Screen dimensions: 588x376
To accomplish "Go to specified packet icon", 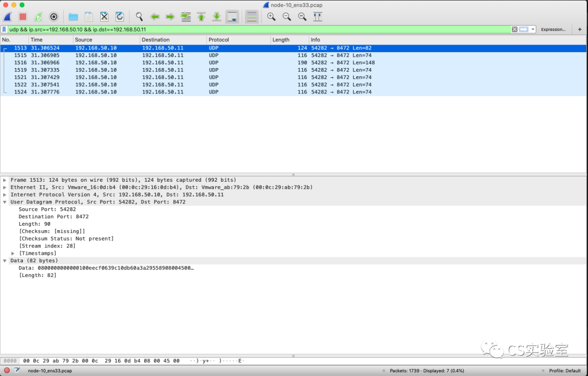I will 186,16.
